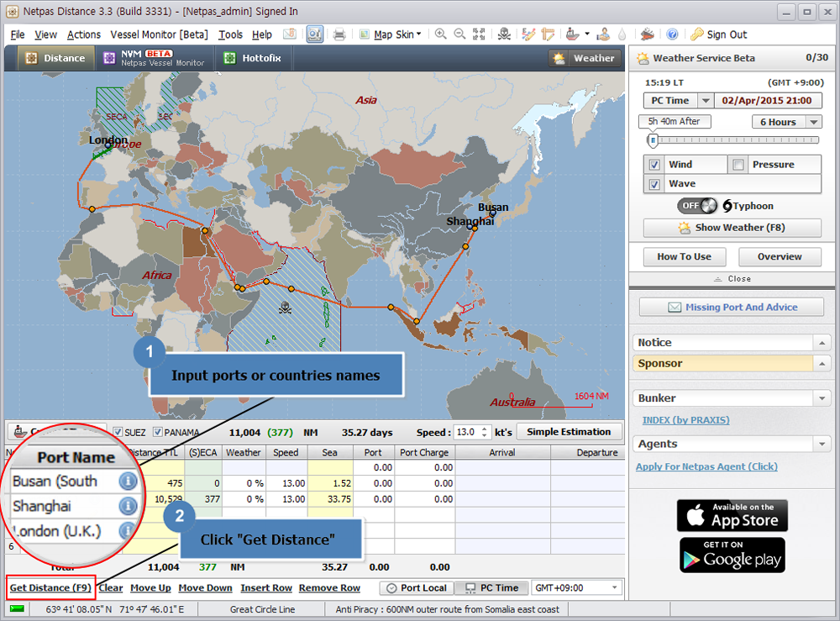This screenshot has height=621, width=840.
Task: Select the Zoom In magnifier tool
Action: tap(441, 34)
